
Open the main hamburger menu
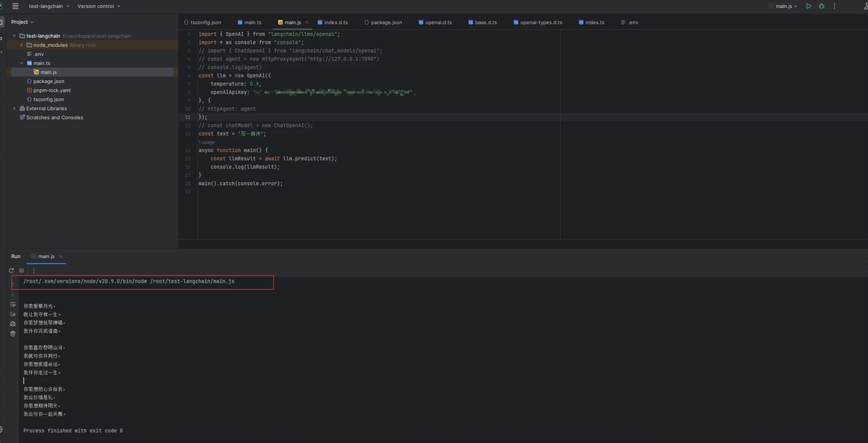coord(15,6)
